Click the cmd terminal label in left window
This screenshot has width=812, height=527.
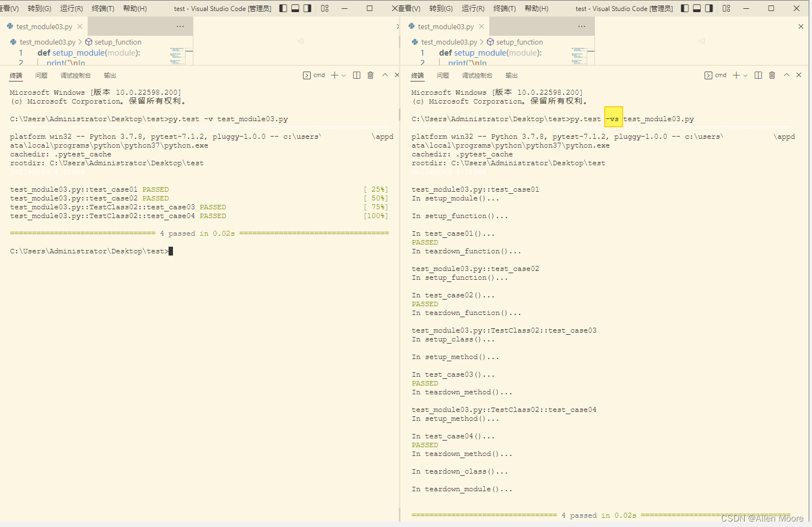pyautogui.click(x=314, y=75)
